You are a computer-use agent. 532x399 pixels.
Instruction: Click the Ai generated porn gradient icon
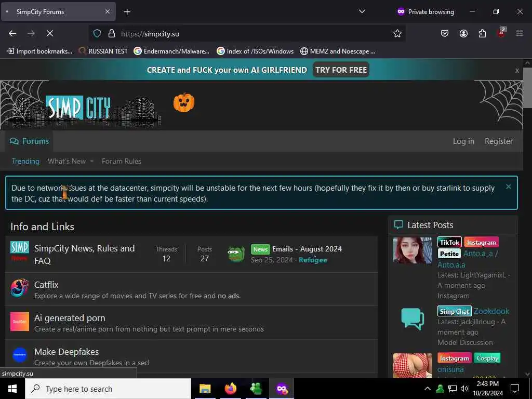pos(20,321)
